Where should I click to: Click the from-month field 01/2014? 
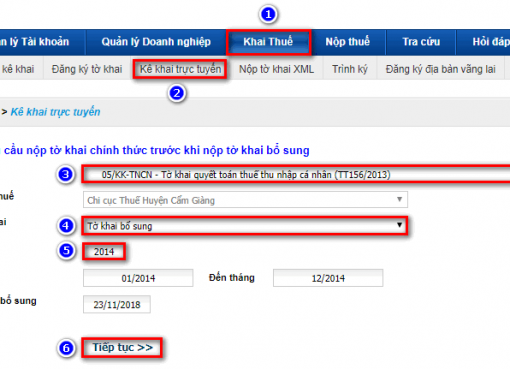click(138, 278)
